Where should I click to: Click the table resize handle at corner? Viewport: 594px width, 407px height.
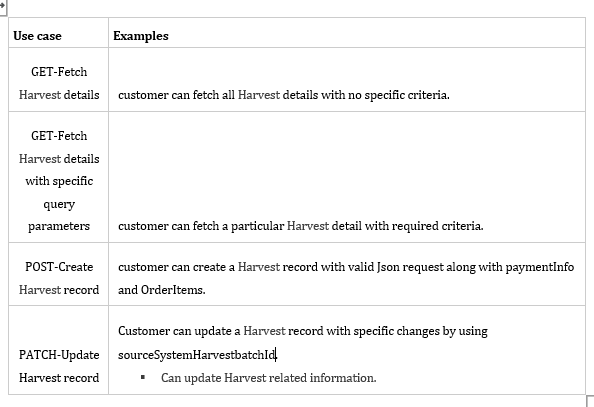click(x=590, y=401)
